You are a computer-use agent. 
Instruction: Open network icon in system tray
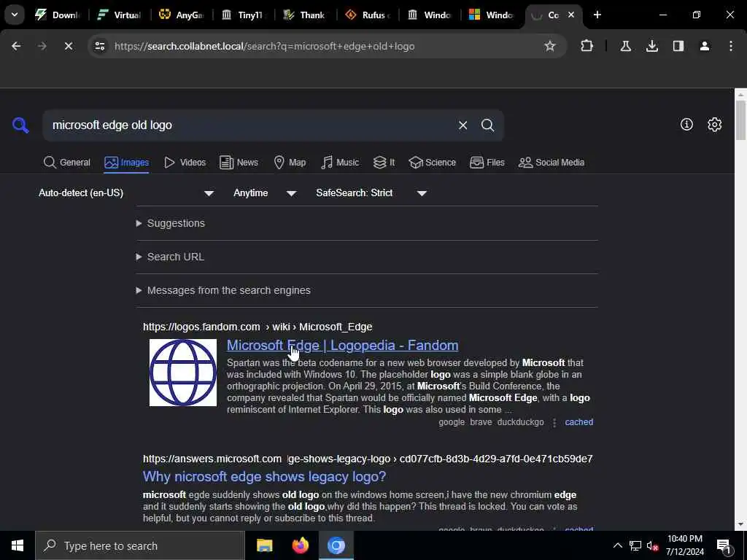click(x=635, y=545)
